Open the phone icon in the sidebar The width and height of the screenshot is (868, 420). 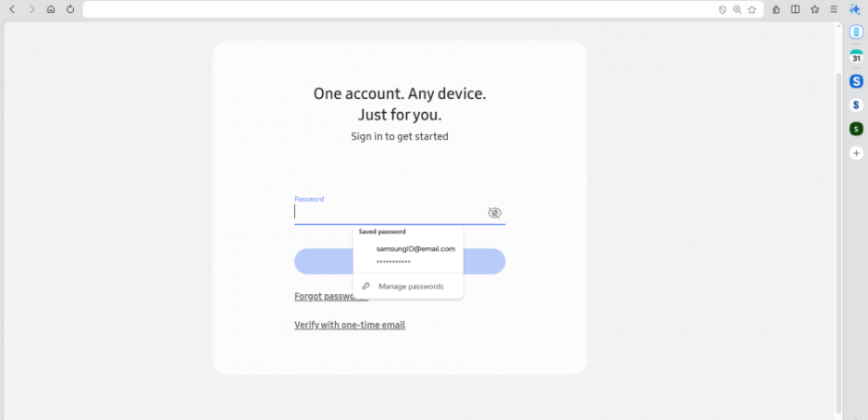pos(856,32)
